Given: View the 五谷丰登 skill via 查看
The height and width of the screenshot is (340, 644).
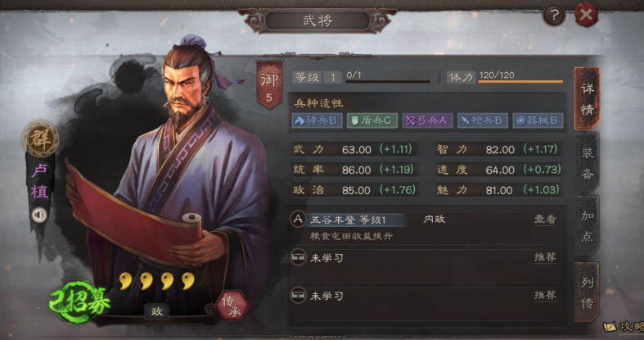Looking at the screenshot, I should coord(545,219).
